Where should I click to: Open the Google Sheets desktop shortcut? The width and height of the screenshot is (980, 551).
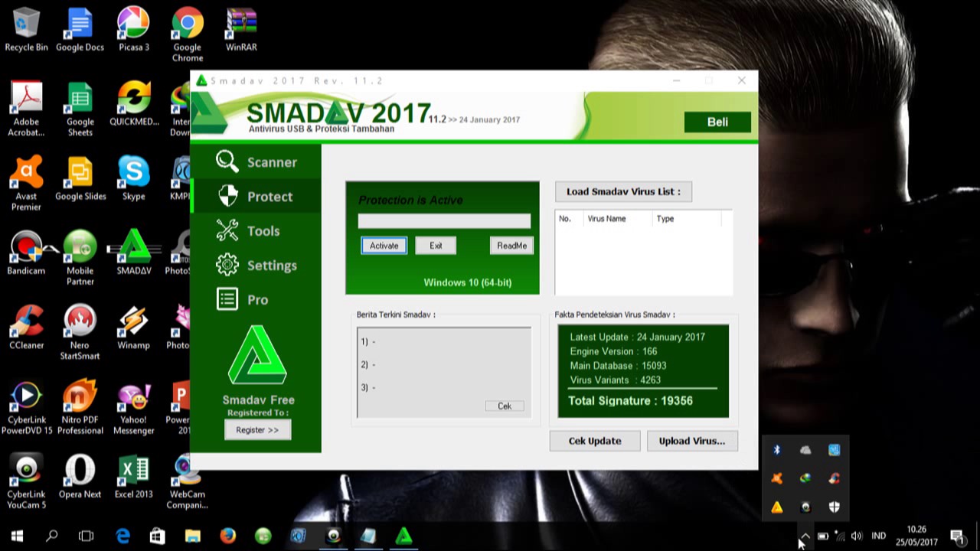point(80,109)
